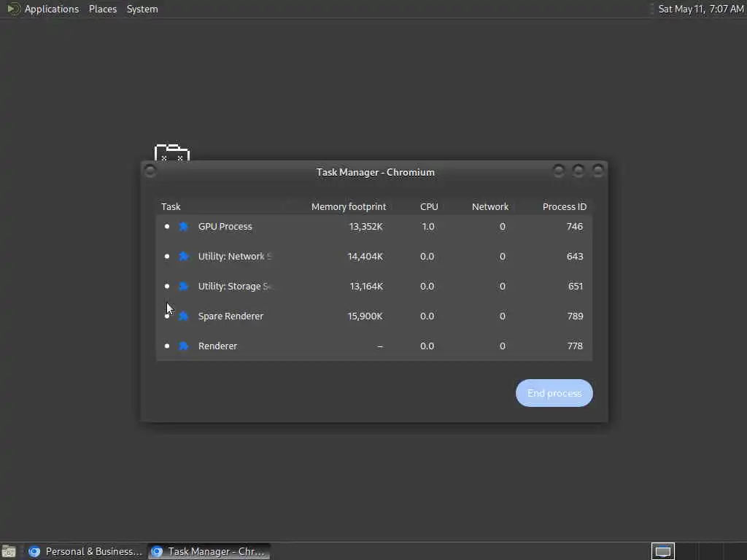The image size is (747, 560).
Task: Sort by CPU column header
Action: pos(429,206)
